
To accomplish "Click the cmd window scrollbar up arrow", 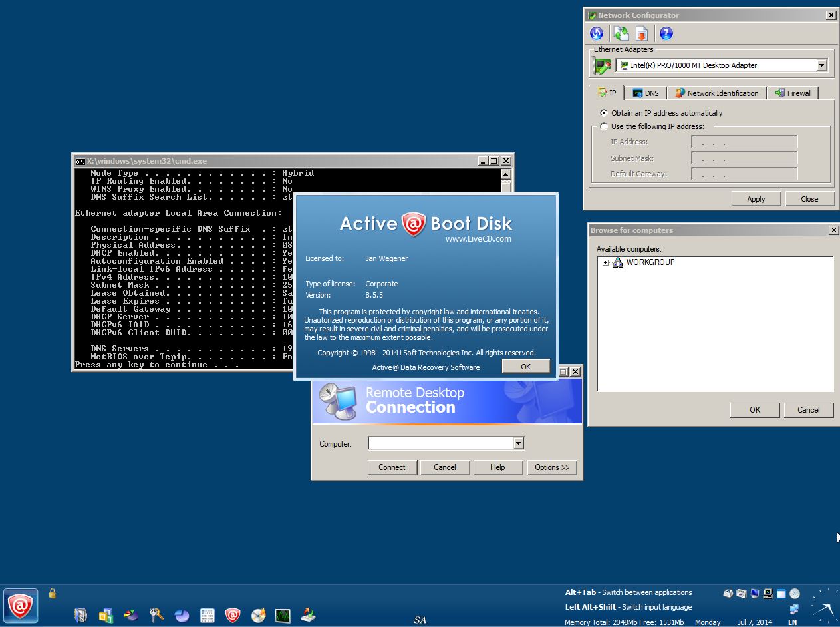I will [506, 174].
